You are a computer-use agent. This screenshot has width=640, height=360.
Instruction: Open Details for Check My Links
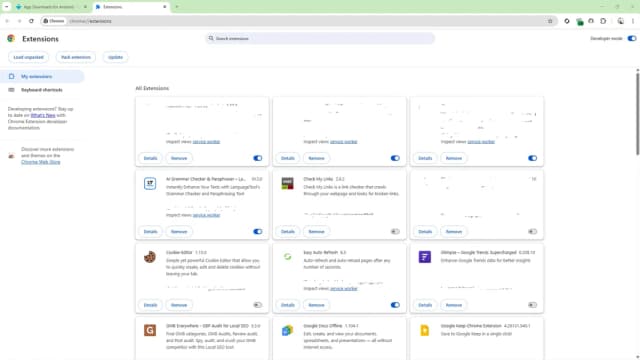click(288, 231)
